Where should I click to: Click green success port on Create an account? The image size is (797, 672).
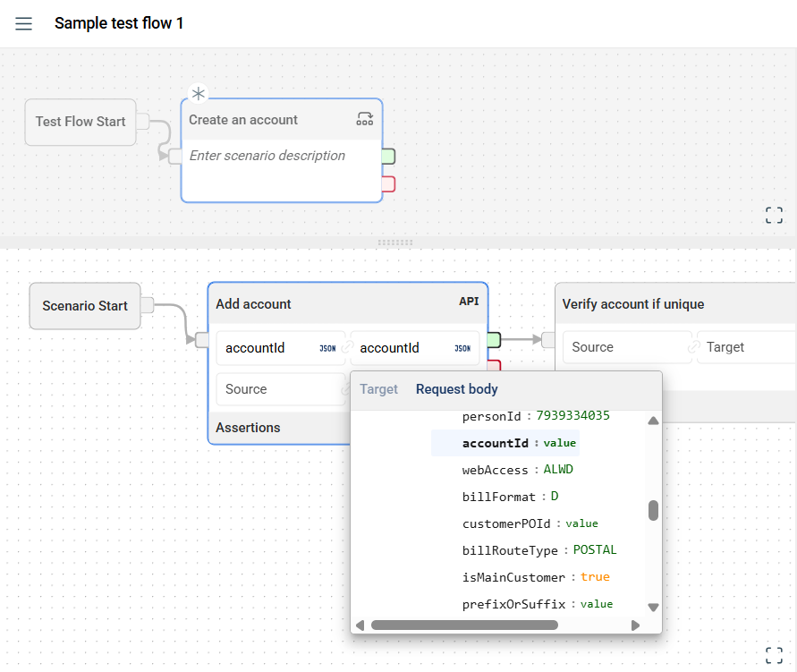click(x=389, y=157)
